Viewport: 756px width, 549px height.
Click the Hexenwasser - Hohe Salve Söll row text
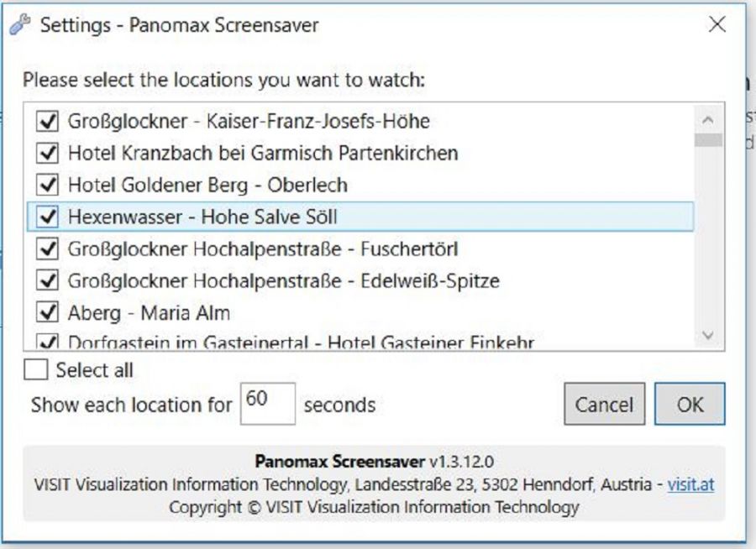click(202, 217)
